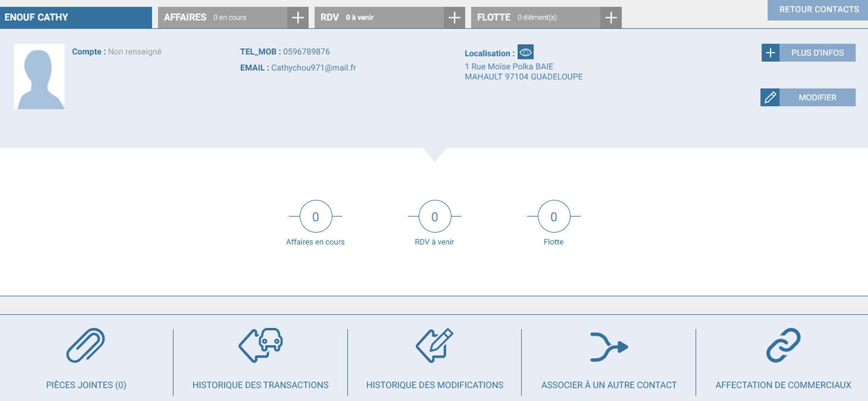Image resolution: width=868 pixels, height=401 pixels.
Task: Click the MAHAULT 97104 GUADELOUPE line
Action: click(x=524, y=77)
